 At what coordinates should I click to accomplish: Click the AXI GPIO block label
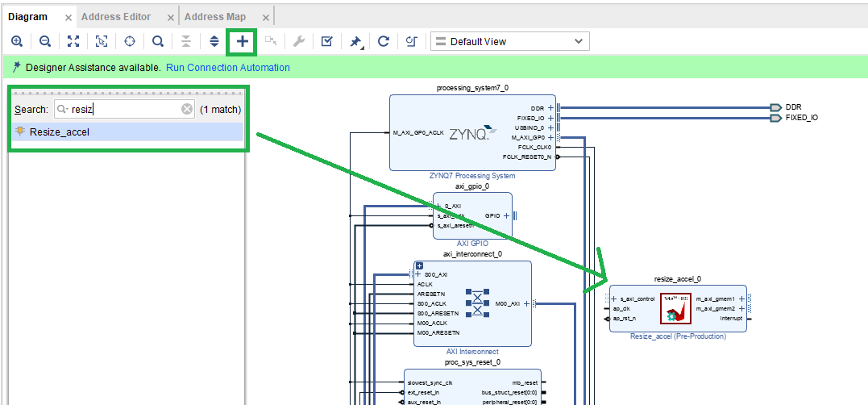click(x=472, y=243)
